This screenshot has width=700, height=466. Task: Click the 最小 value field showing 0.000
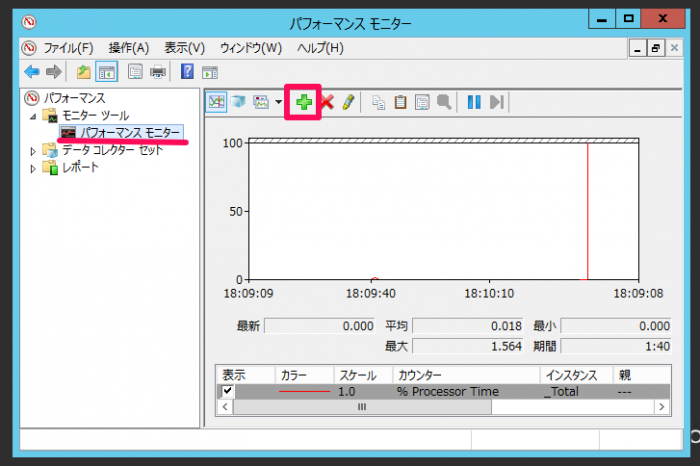pos(616,326)
